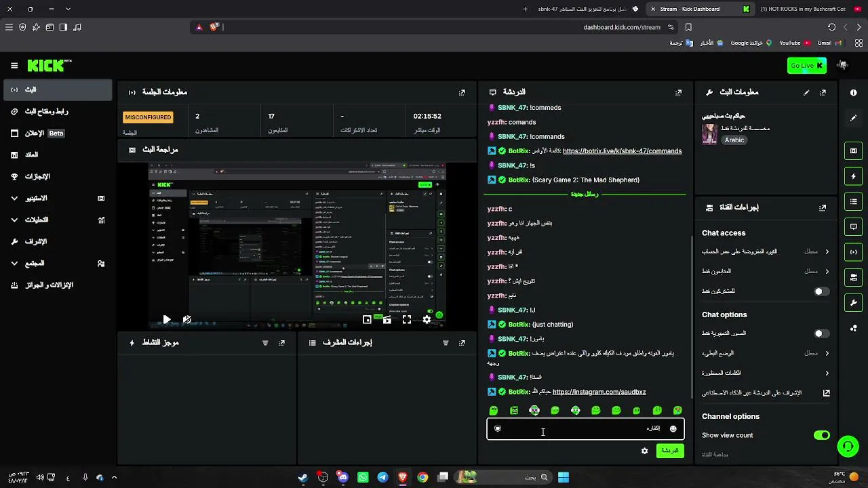The height and width of the screenshot is (488, 868).
Task: Open chat settings gear beside send button
Action: pos(644,451)
